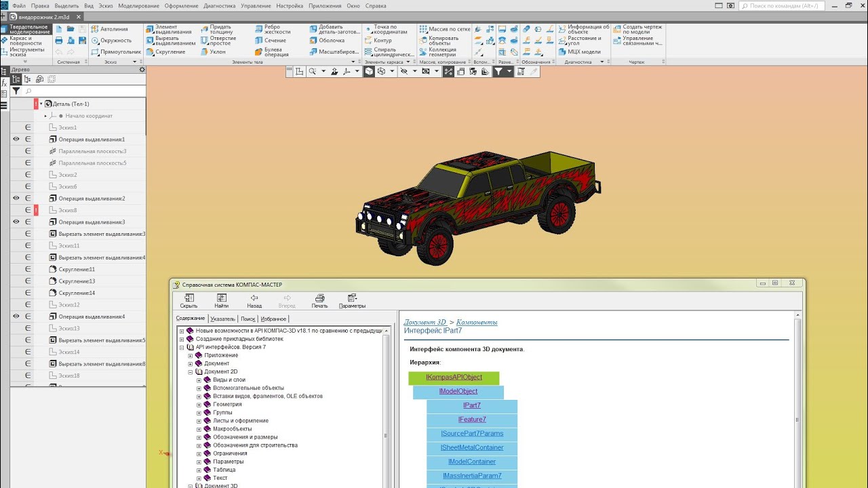Toggle visibility of Операция выдавливания:2
This screenshot has height=488, width=868.
click(x=16, y=198)
